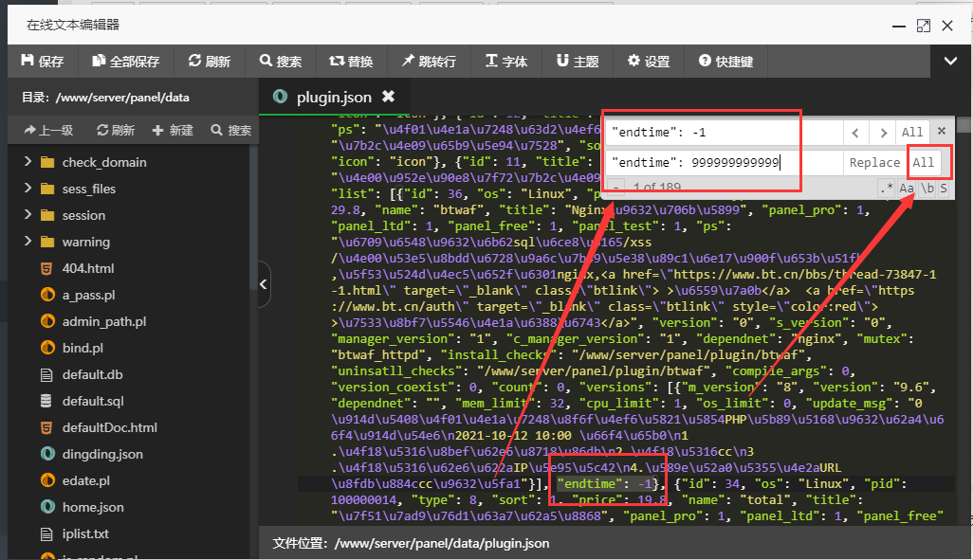Open the 主题 theme selector
Image resolution: width=973 pixels, height=560 pixels.
point(577,62)
